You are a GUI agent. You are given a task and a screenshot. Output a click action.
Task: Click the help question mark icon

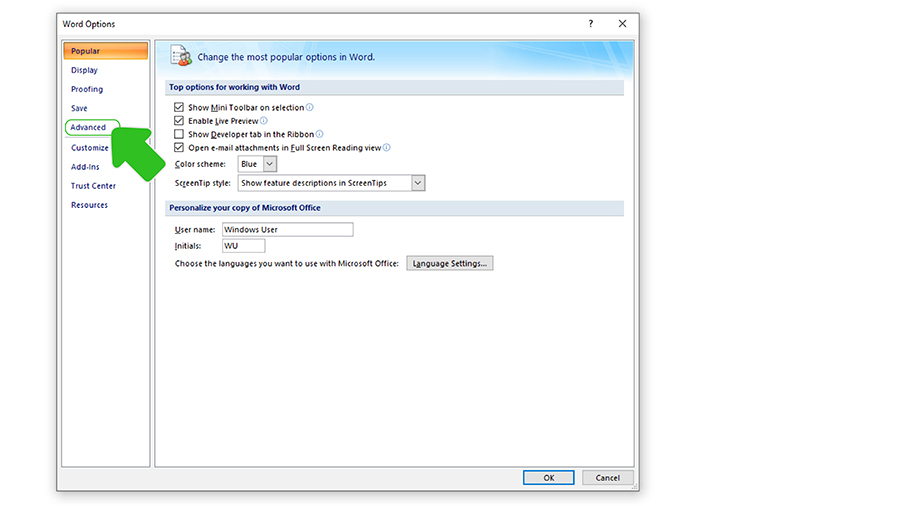pyautogui.click(x=590, y=24)
